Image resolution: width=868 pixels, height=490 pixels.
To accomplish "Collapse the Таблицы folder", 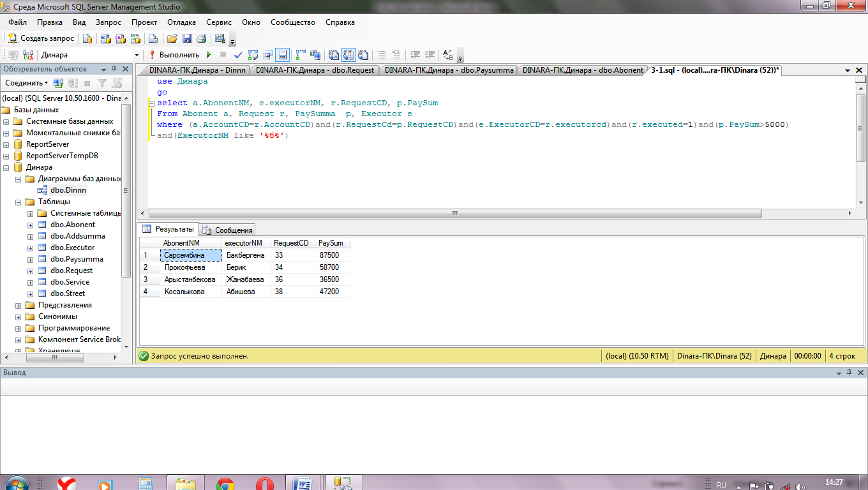I will (18, 202).
